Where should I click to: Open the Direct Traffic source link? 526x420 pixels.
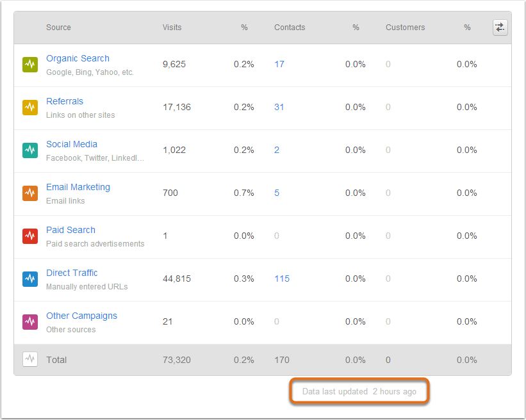[72, 273]
